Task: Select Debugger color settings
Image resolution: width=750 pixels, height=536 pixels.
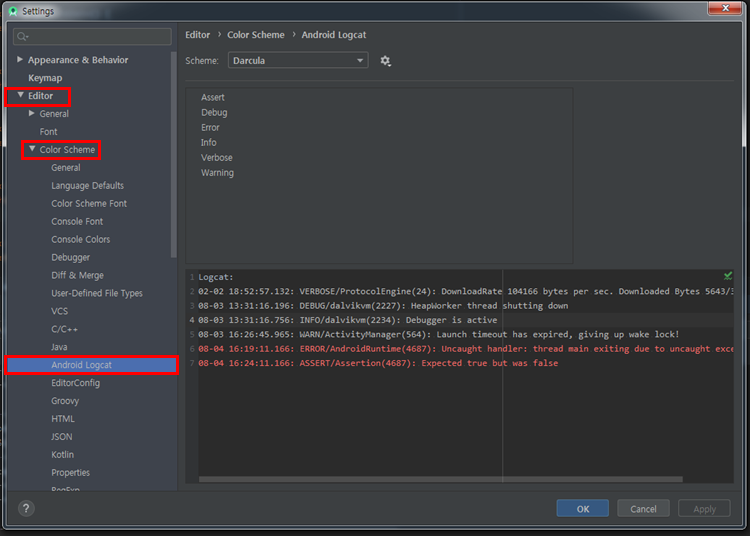Action: coord(70,257)
